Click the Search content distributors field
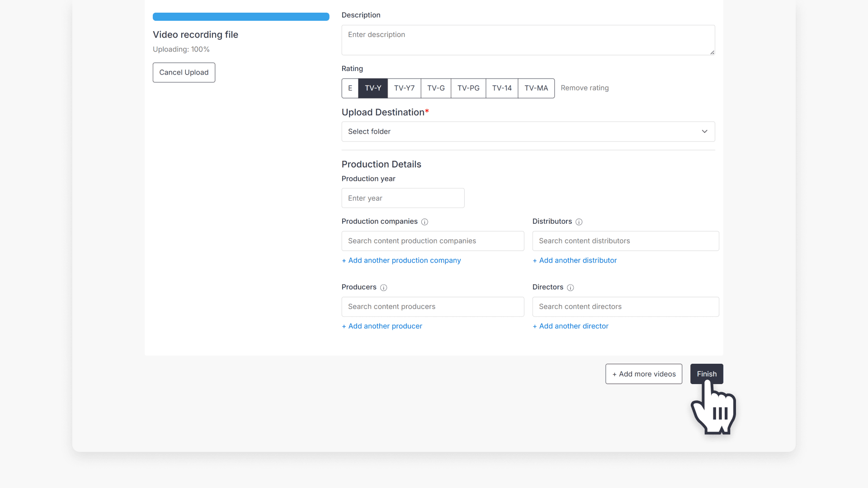The width and height of the screenshot is (868, 488). 625,241
